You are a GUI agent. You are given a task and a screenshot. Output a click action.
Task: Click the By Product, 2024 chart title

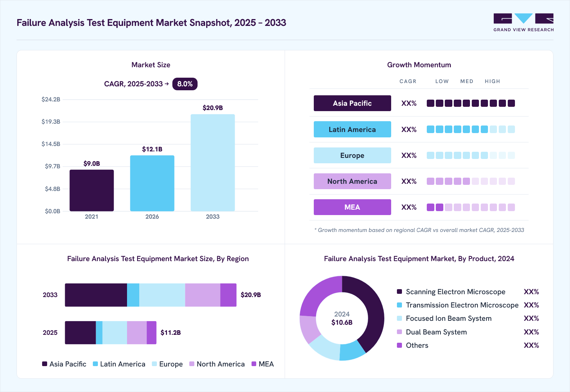point(419,259)
